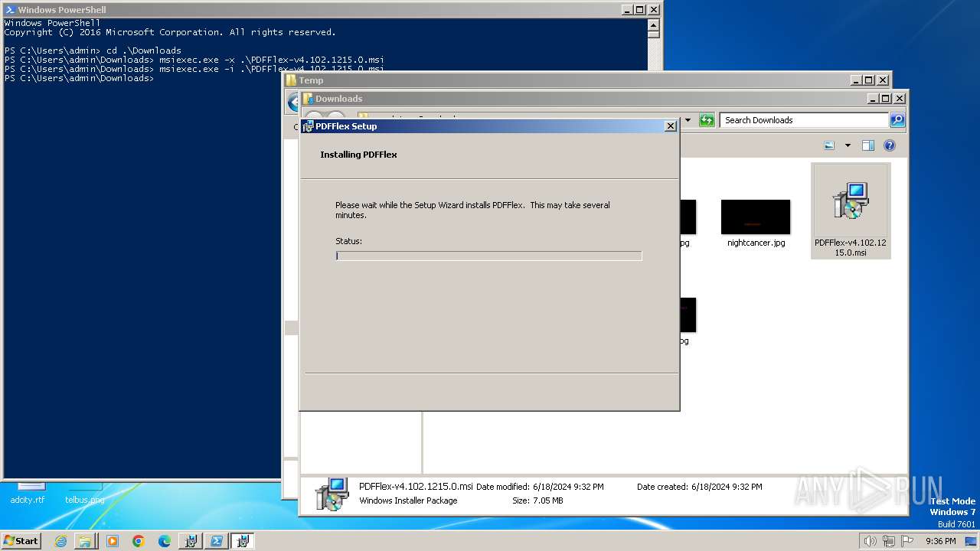Open Windows Explorer taskbar button
This screenshot has height=551, width=980.
(x=86, y=541)
